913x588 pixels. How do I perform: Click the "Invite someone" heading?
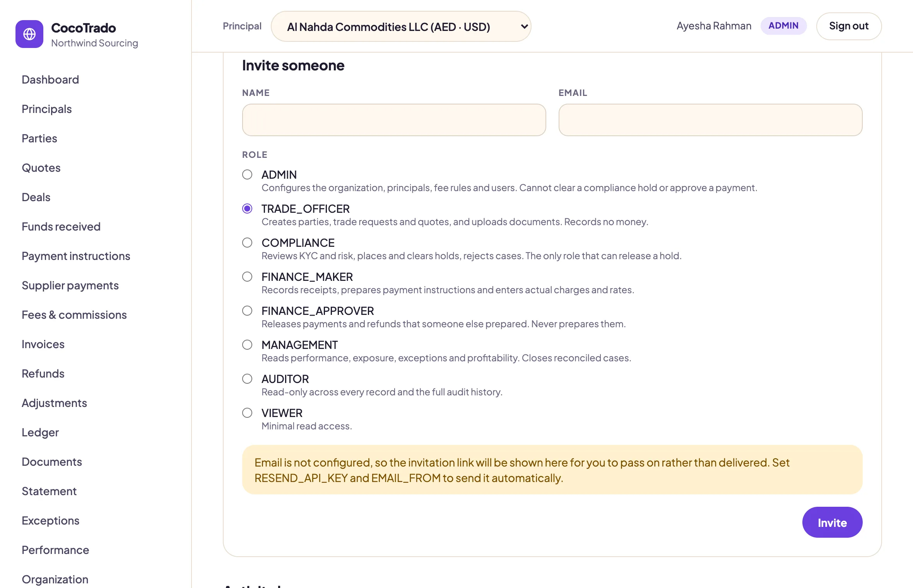tap(293, 65)
